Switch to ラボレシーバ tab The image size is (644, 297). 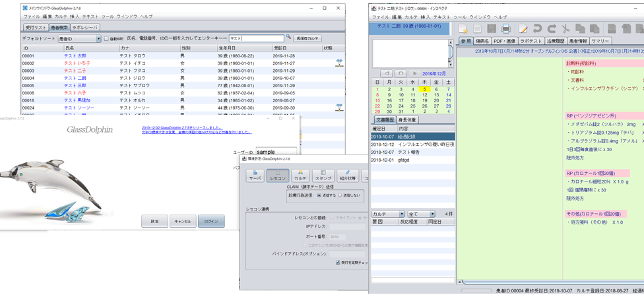[85, 28]
